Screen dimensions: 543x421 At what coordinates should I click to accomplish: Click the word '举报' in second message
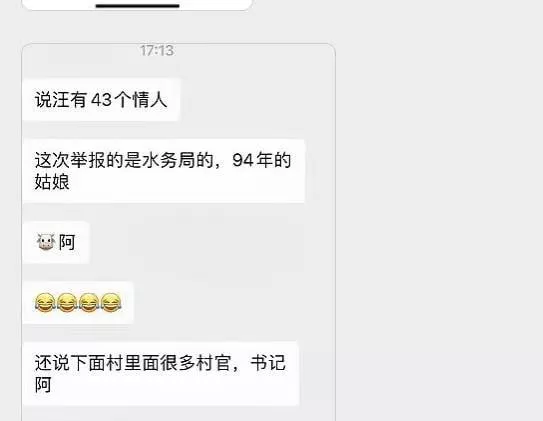pyautogui.click(x=88, y=160)
